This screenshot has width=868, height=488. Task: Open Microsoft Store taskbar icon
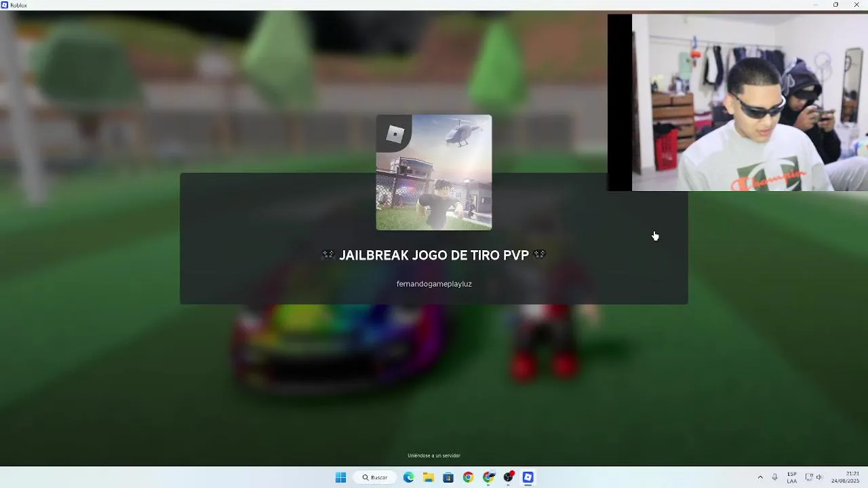tap(448, 477)
